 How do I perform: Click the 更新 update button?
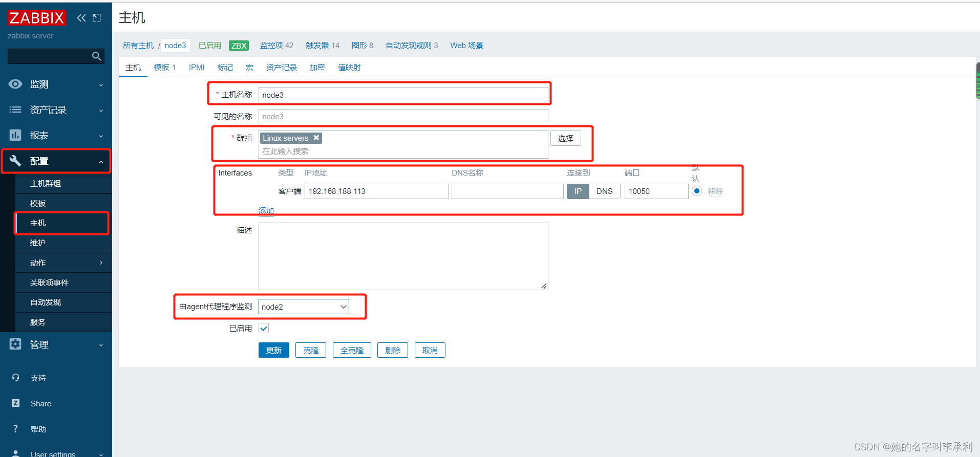point(274,350)
